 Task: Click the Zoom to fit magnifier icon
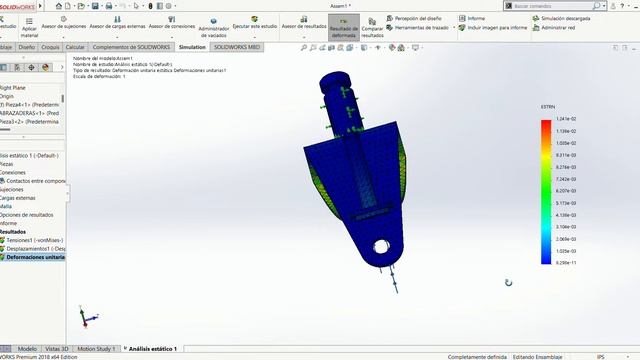[304, 48]
